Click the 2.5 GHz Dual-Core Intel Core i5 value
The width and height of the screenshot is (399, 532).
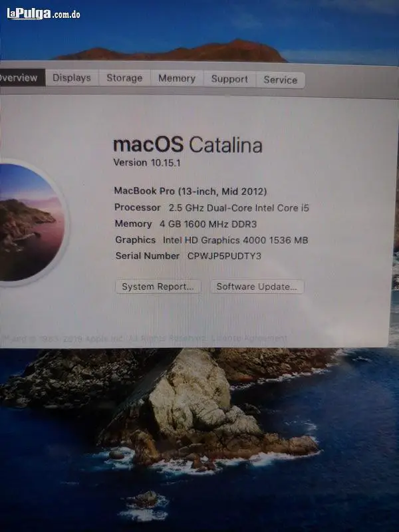(x=239, y=208)
